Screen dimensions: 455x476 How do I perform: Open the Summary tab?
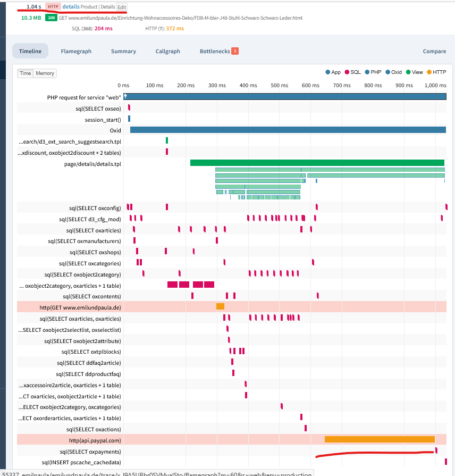[123, 51]
